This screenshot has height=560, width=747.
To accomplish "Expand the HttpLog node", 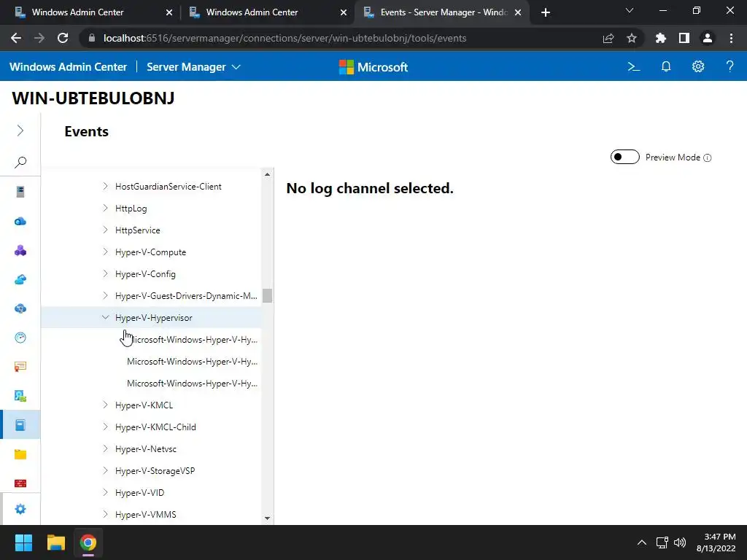I will pyautogui.click(x=105, y=208).
